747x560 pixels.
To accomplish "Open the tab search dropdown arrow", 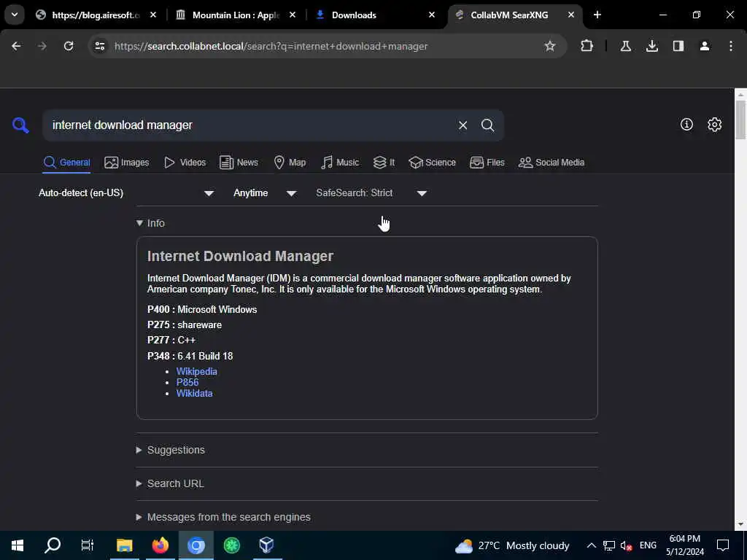I will pyautogui.click(x=15, y=15).
